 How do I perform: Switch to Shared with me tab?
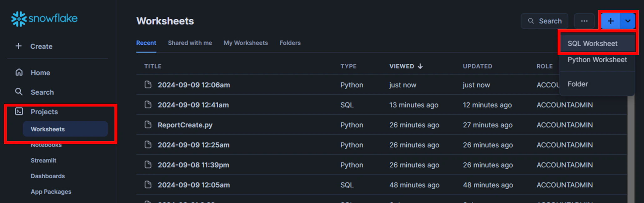[x=190, y=43]
